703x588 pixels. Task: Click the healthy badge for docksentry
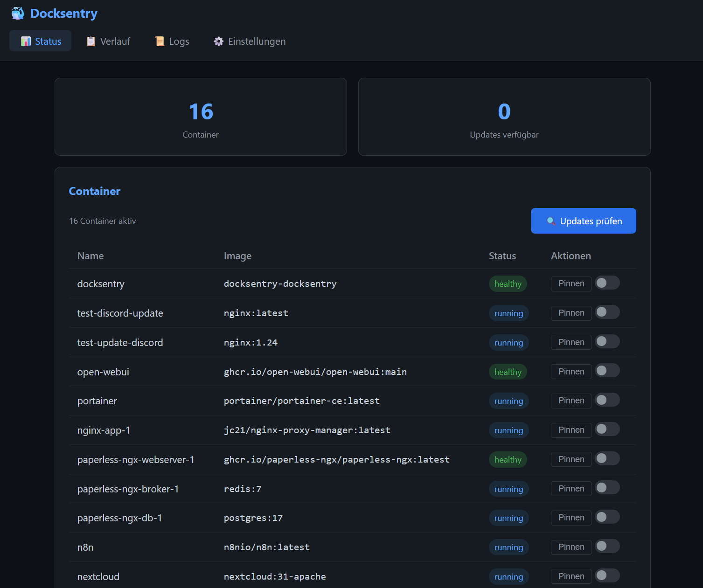[508, 284]
